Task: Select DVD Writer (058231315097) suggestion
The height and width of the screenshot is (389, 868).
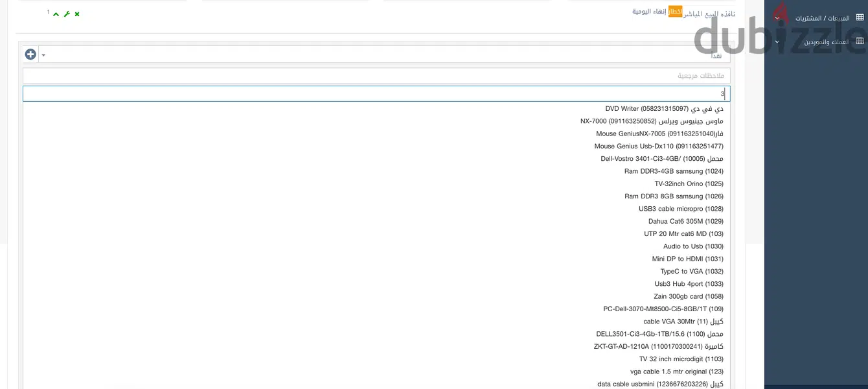Action: pyautogui.click(x=665, y=109)
